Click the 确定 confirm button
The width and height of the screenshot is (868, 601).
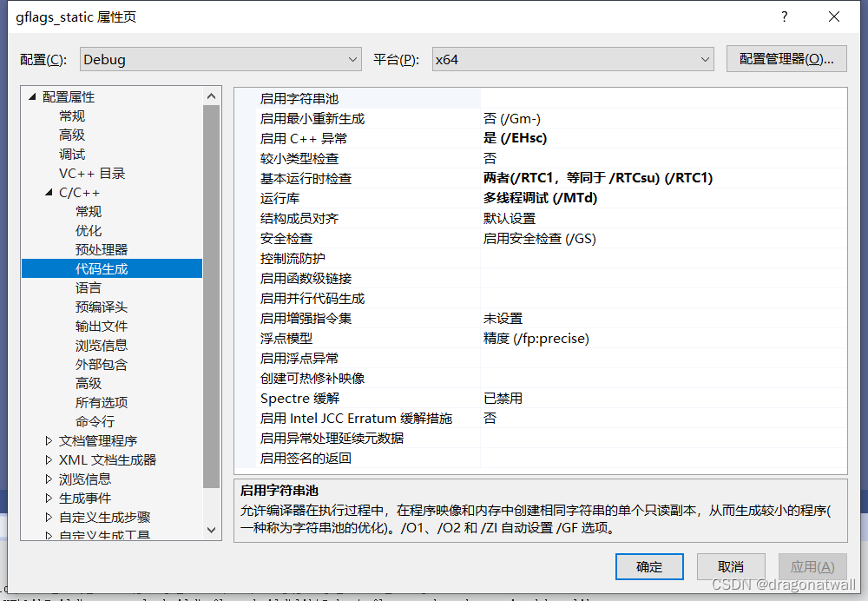point(649,566)
